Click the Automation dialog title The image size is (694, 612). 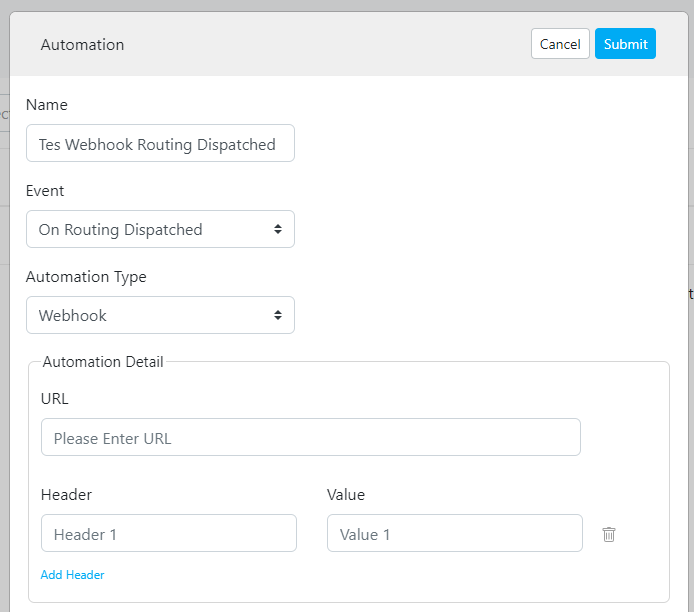click(82, 45)
